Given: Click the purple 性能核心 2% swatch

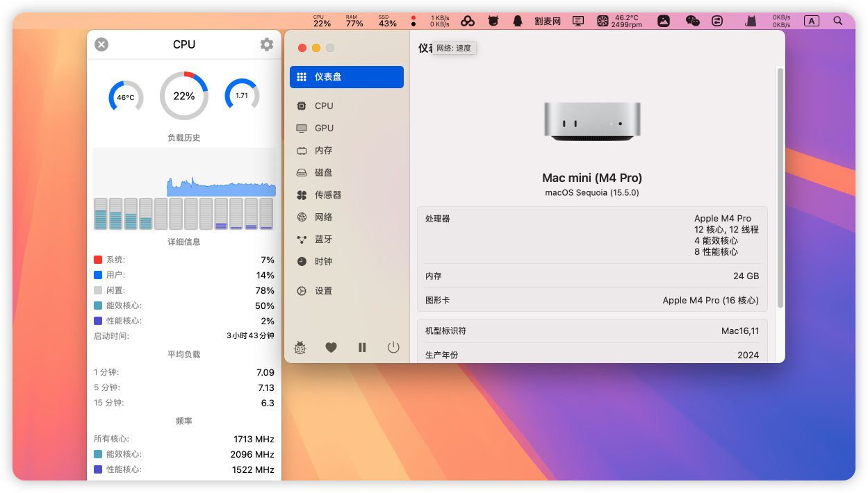Looking at the screenshot, I should [x=98, y=321].
